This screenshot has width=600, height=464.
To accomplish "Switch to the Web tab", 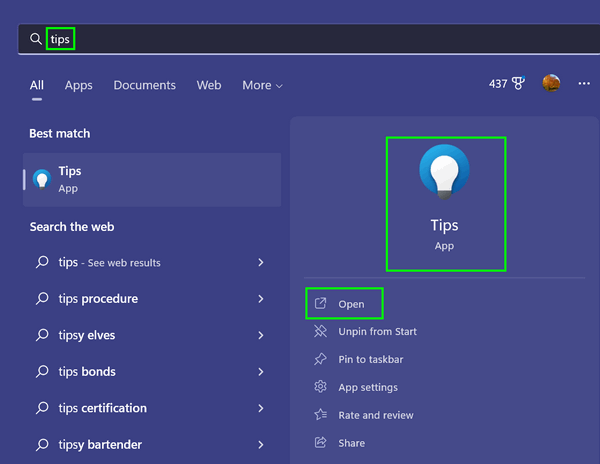I will click(209, 85).
